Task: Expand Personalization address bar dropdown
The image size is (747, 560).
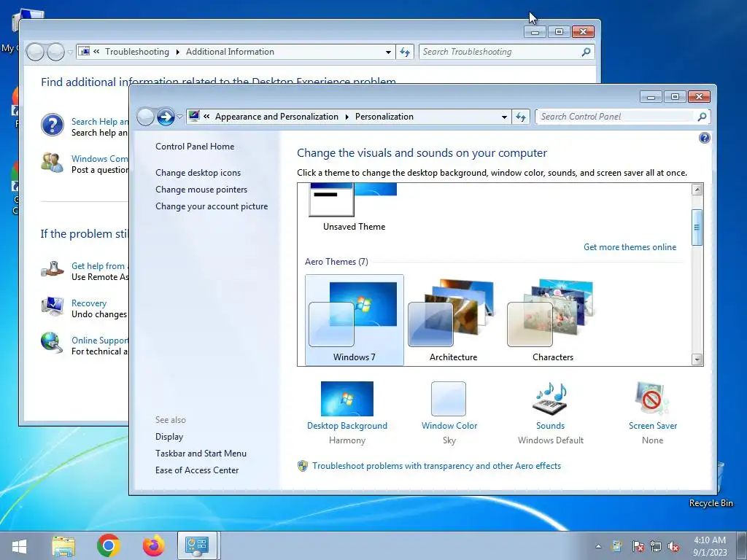Action: pos(504,117)
